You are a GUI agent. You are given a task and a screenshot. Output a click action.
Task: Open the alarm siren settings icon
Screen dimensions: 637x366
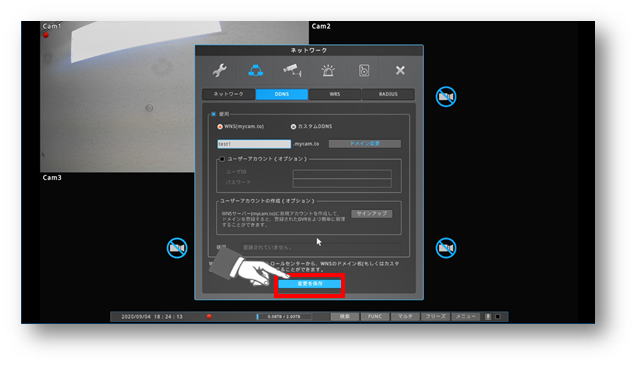328,71
